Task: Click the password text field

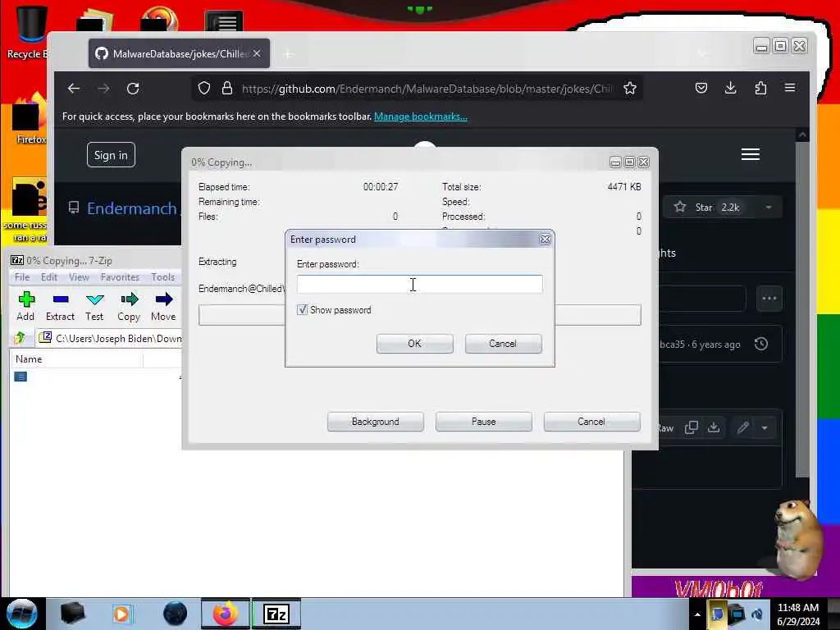Action: pyautogui.click(x=419, y=284)
